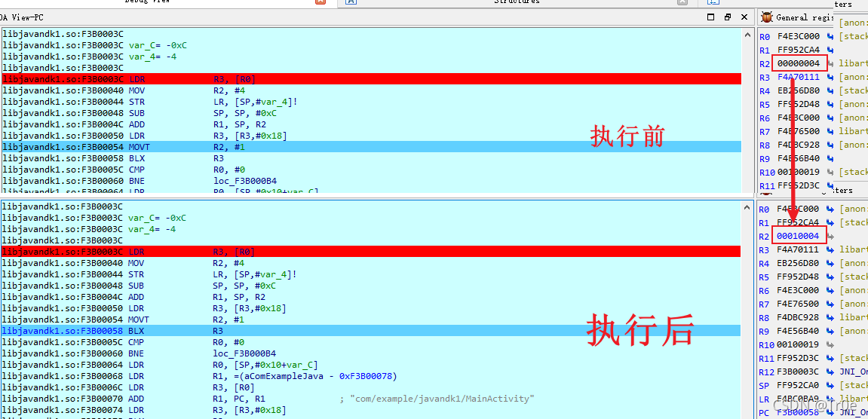Click var_C= -0xC in upper listing
Screen dimensions: 868x419
point(157,45)
